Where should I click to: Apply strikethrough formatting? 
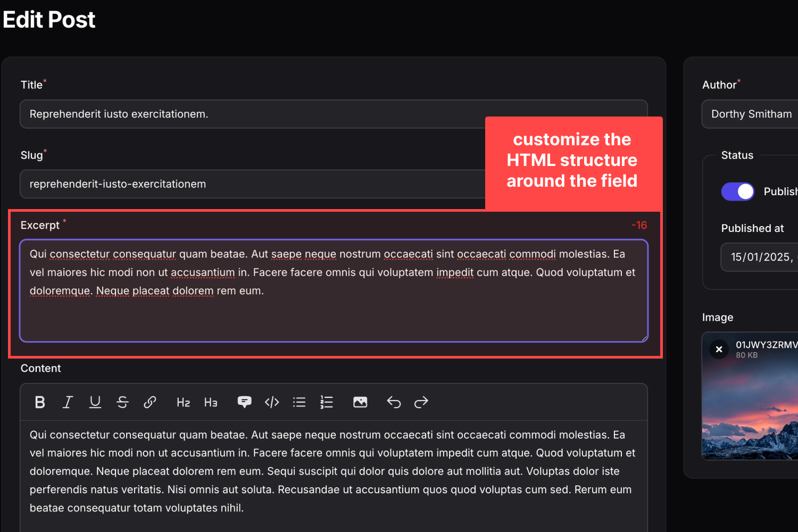[x=122, y=402]
